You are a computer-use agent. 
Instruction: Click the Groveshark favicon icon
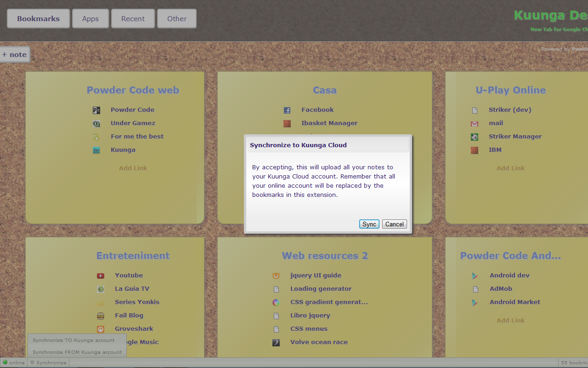click(x=101, y=329)
